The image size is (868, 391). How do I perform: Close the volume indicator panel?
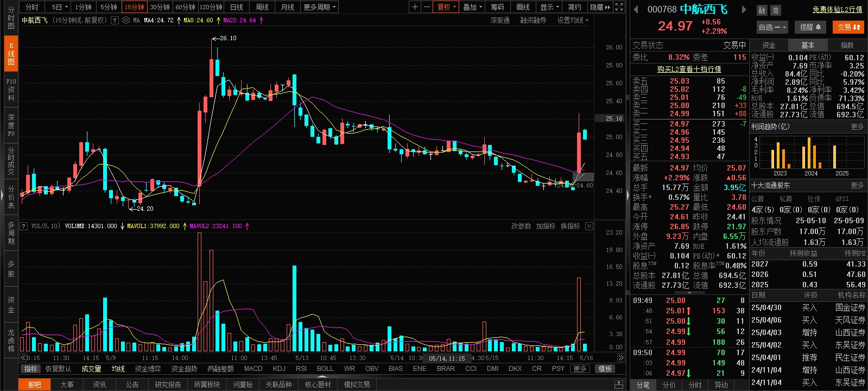[x=589, y=226]
